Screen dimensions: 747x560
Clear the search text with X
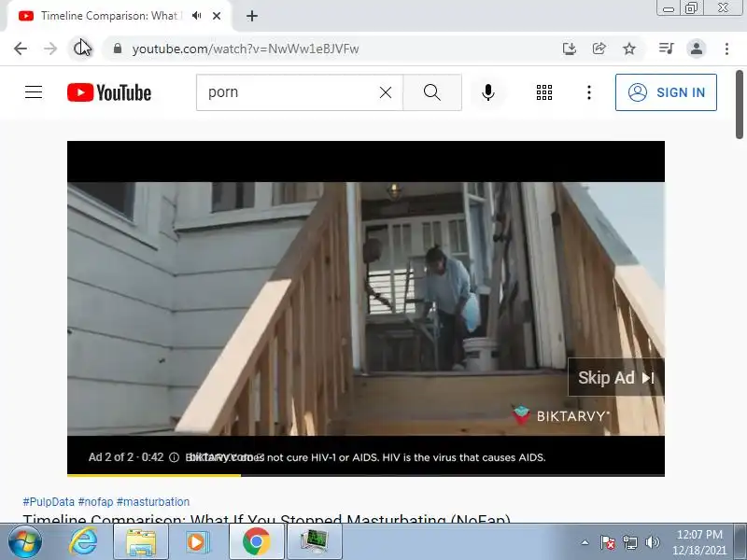coord(386,92)
